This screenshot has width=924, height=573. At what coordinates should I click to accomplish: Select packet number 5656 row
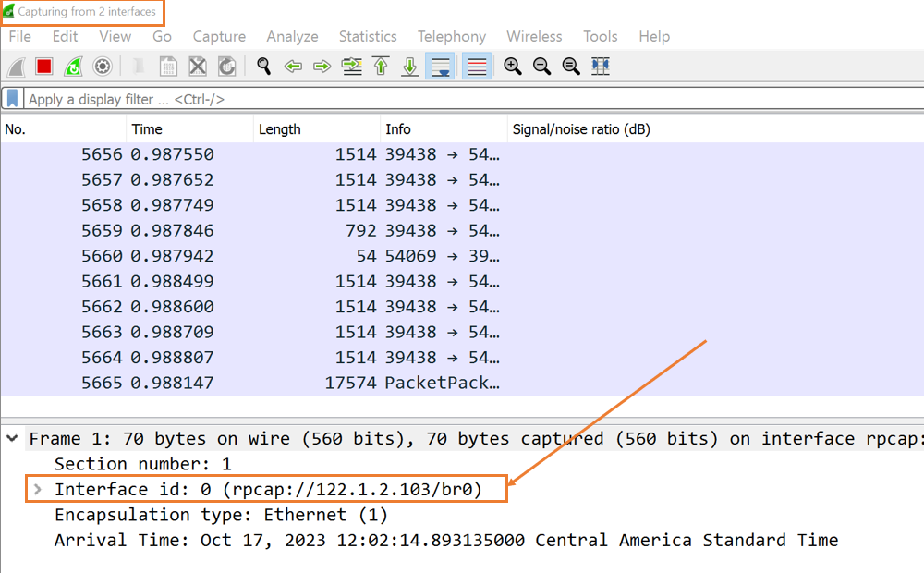(x=462, y=154)
